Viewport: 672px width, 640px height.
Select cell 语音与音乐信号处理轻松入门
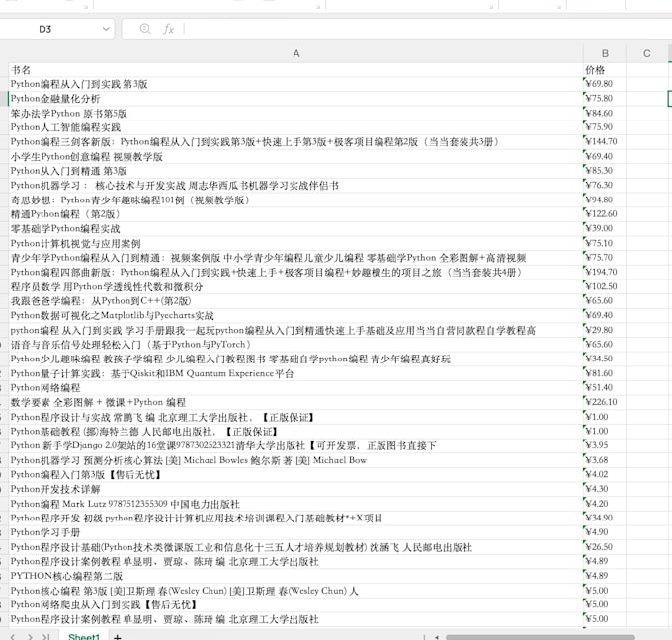(x=296, y=345)
